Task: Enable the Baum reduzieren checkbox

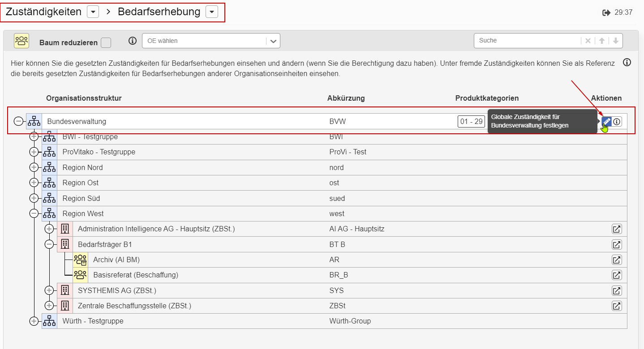Action: (x=106, y=43)
